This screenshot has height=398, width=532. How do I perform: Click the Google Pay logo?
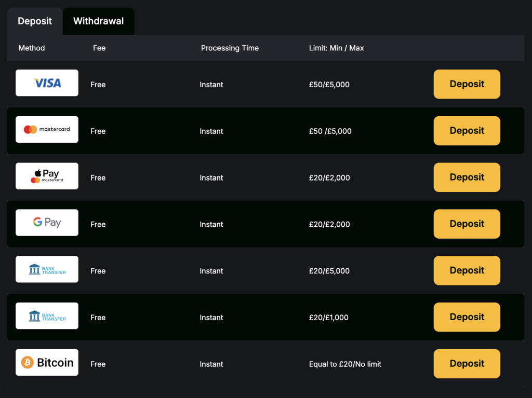[x=47, y=222]
